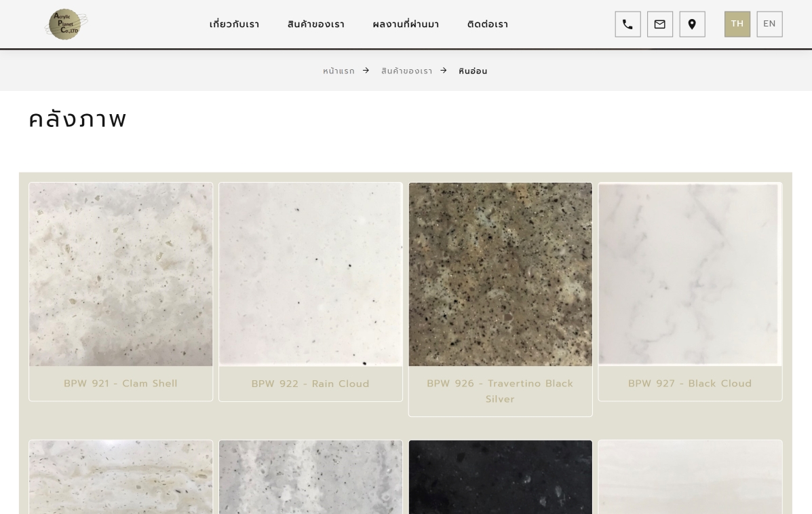The height and width of the screenshot is (514, 812).
Task: Click the BPW 927 - Black Cloud caption
Action: 690,384
